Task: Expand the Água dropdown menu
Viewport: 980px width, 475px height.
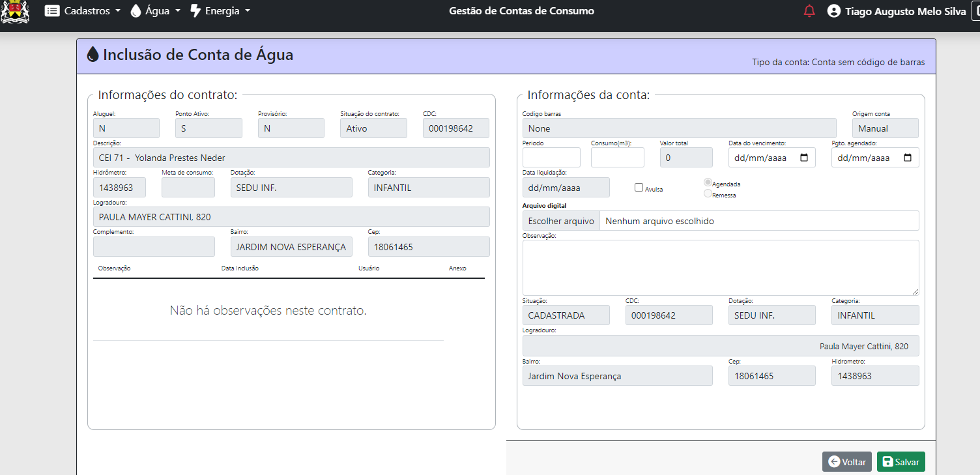Action: (155, 11)
